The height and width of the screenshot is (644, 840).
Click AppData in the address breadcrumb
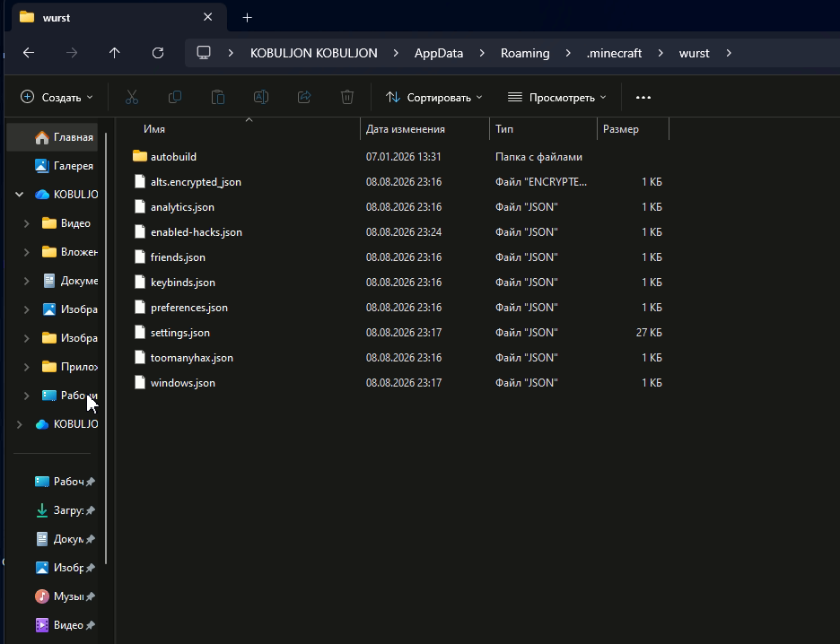[439, 53]
